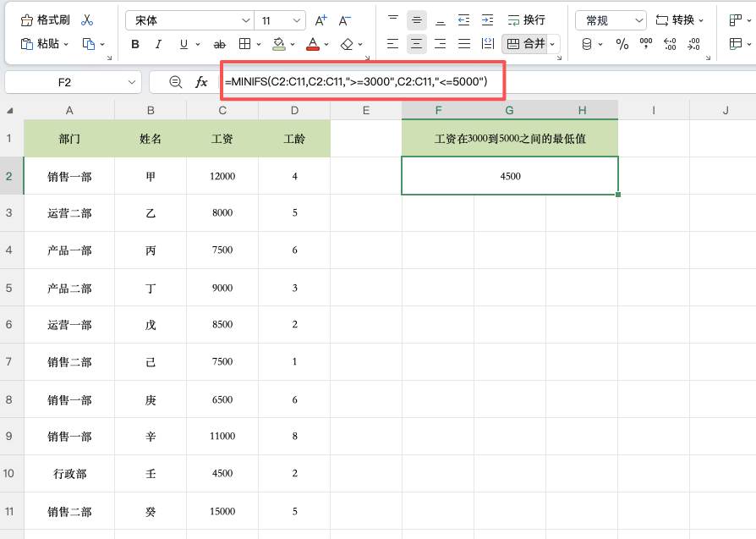Viewport: 756px width, 539px height.
Task: Click the Justify alignment icon
Action: 463,44
